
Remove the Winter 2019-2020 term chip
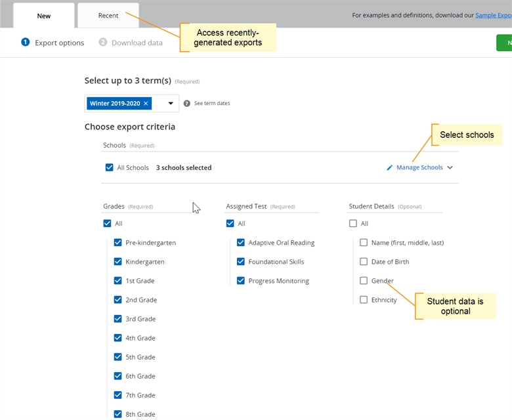tap(146, 104)
